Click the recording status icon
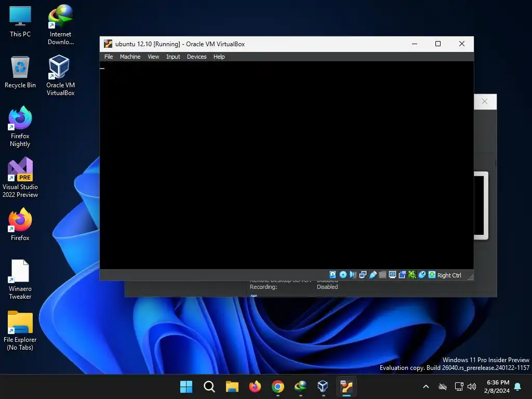532x399 pixels. [x=402, y=274]
